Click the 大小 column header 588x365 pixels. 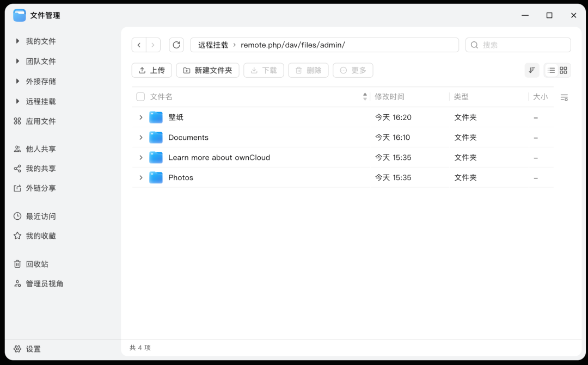[541, 97]
